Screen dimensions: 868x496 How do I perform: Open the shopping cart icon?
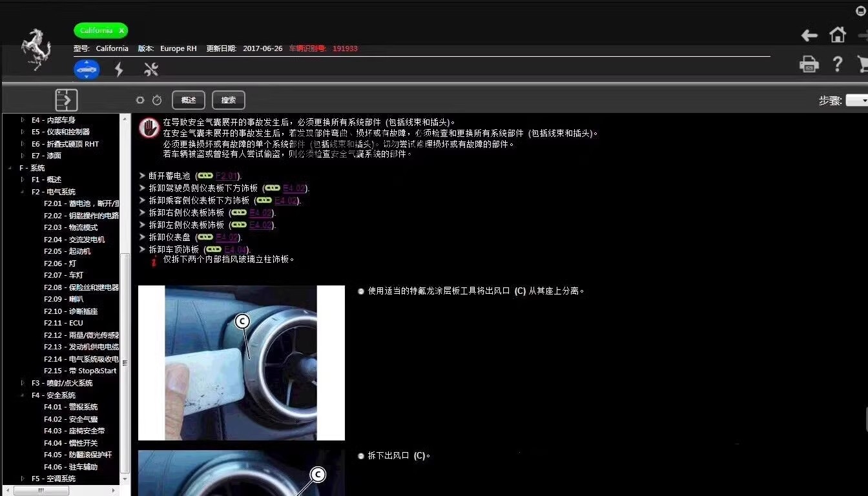(x=863, y=64)
